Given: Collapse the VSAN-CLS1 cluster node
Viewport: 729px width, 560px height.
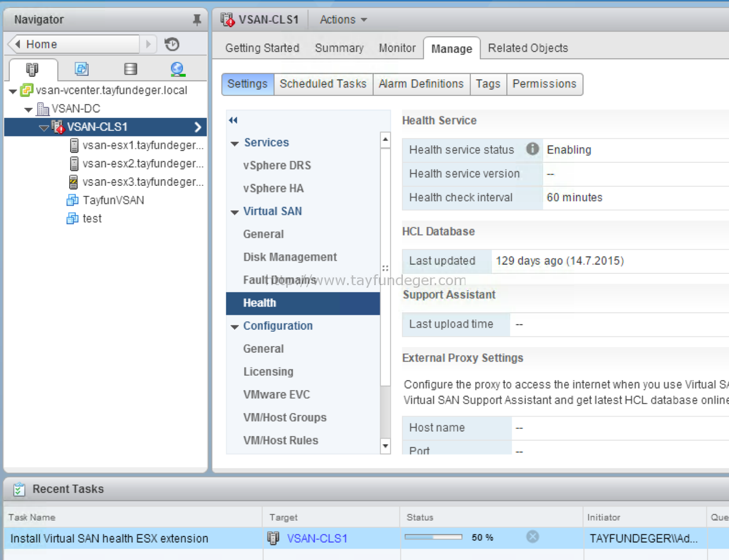Looking at the screenshot, I should (x=44, y=127).
